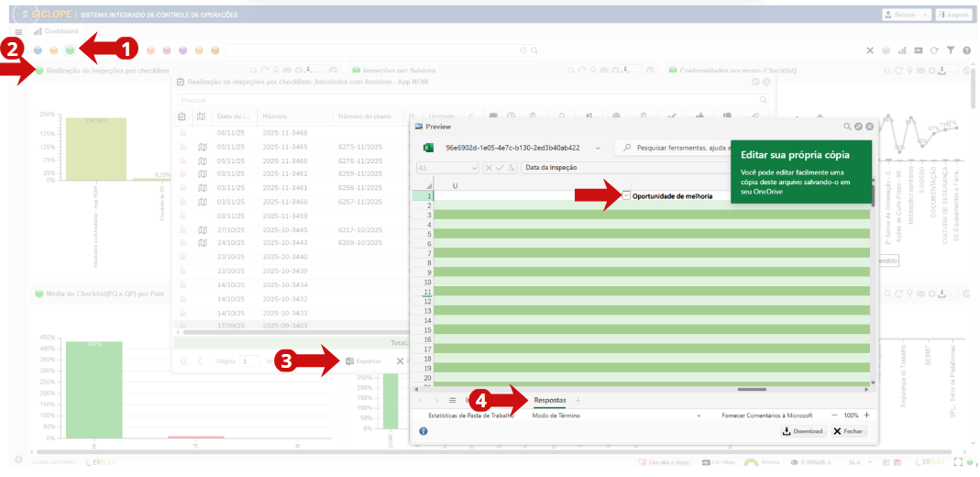This screenshot has height=477, width=980.
Task: Toggle the purple circle dashboard indicator
Action: [x=183, y=50]
